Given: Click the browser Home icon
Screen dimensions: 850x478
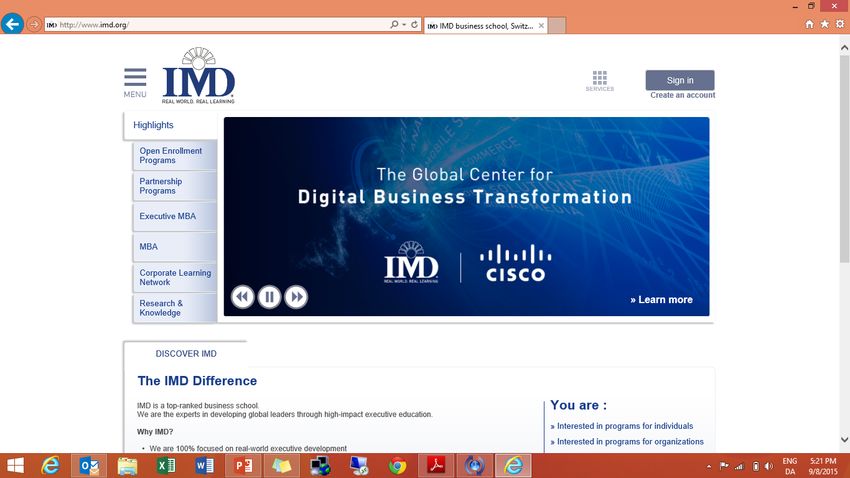Looking at the screenshot, I should click(809, 24).
